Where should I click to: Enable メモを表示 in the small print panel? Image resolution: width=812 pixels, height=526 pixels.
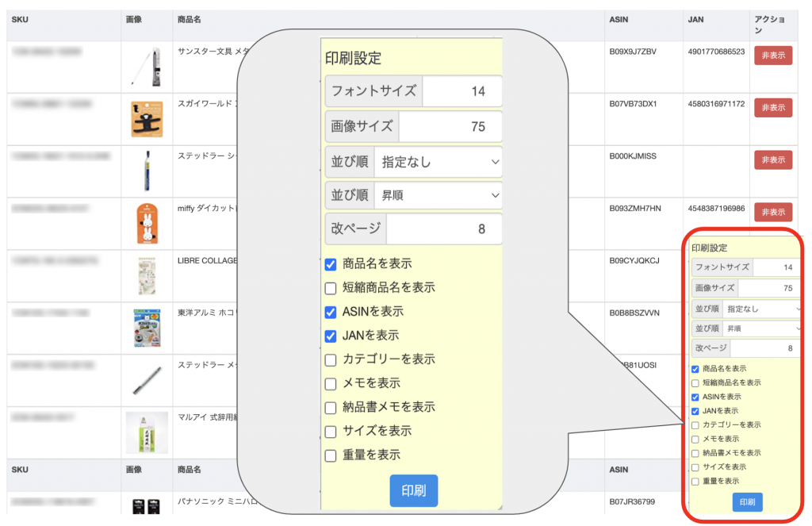[x=695, y=439]
